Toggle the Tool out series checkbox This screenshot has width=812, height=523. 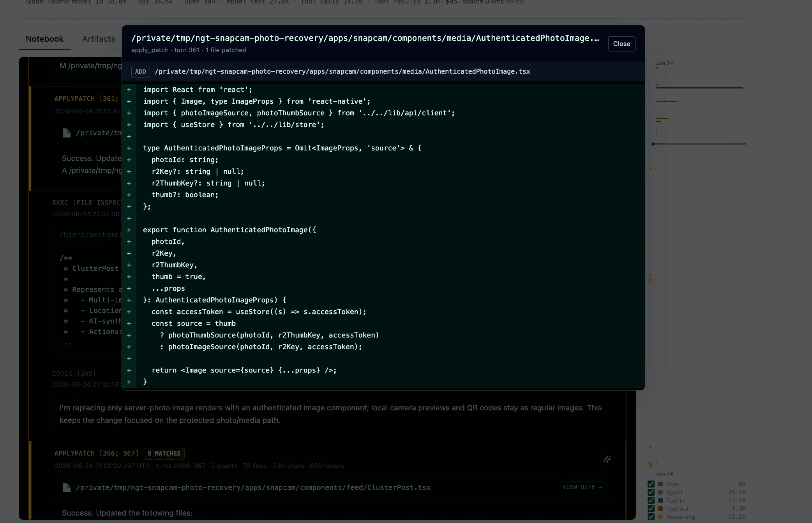651,509
